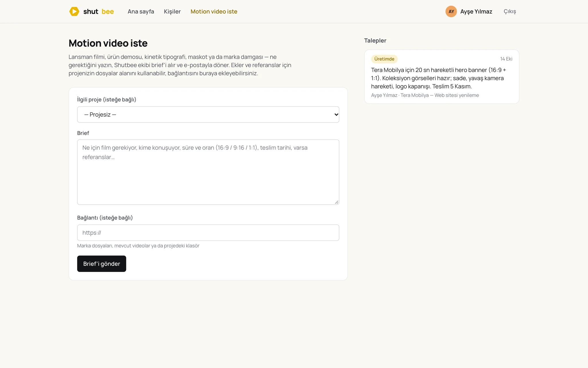This screenshot has height=368, width=588.
Task: Click the Talepler heading
Action: (x=375, y=41)
